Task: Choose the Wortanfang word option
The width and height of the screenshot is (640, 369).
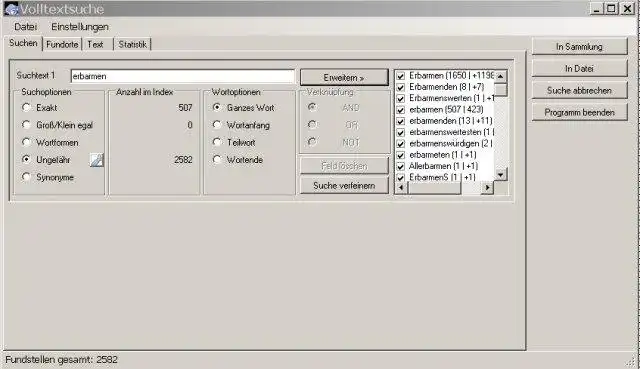Action: (217, 125)
